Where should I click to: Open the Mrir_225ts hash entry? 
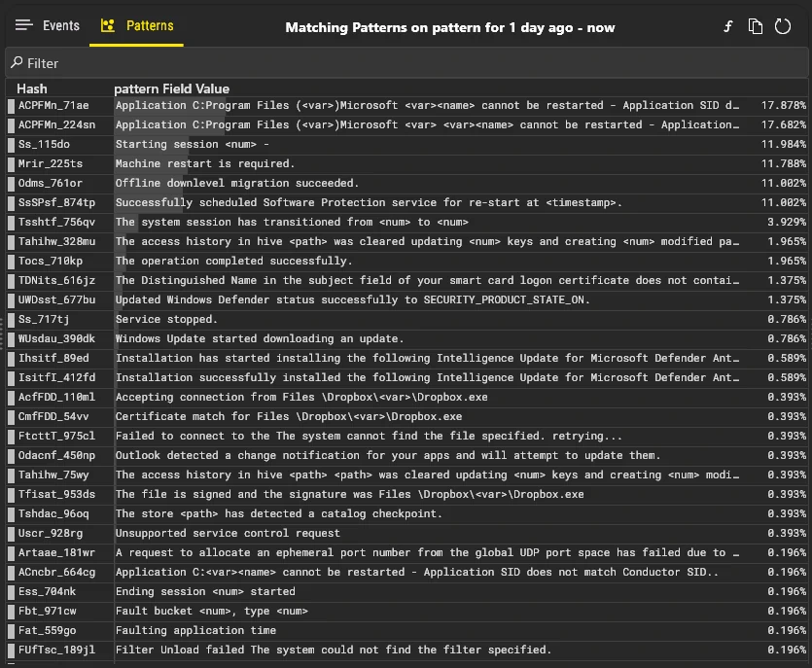click(51, 163)
